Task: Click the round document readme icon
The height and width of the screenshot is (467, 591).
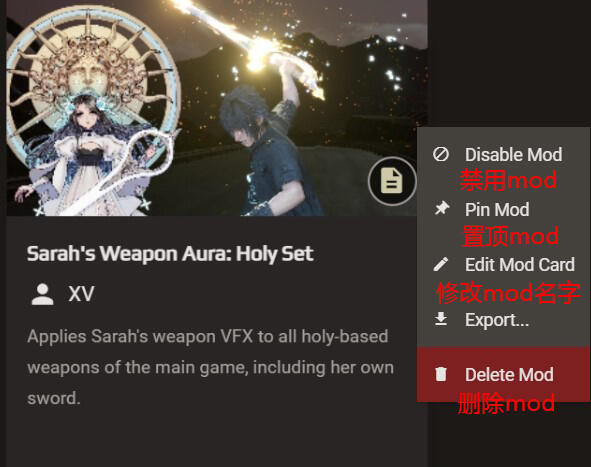Action: click(x=392, y=181)
